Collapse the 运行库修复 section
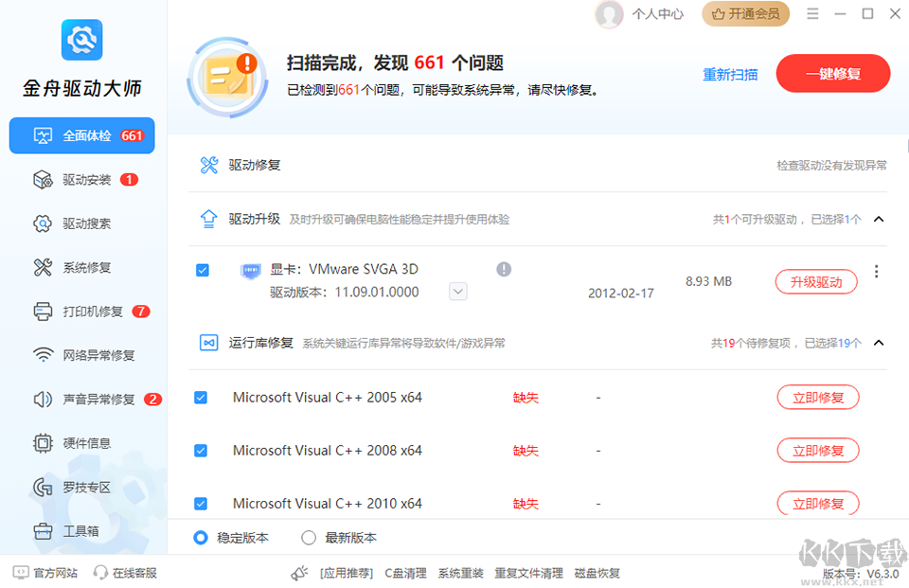 [x=879, y=343]
